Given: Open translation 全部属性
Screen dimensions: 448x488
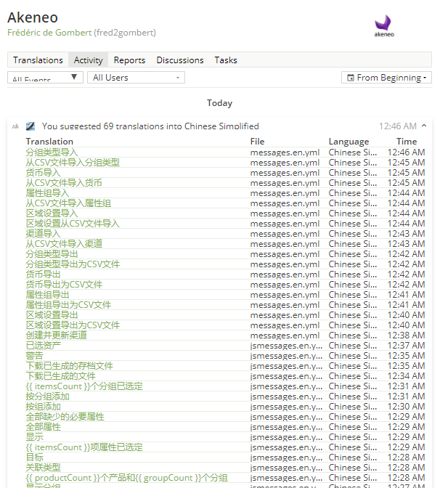Looking at the screenshot, I should pos(43,427).
